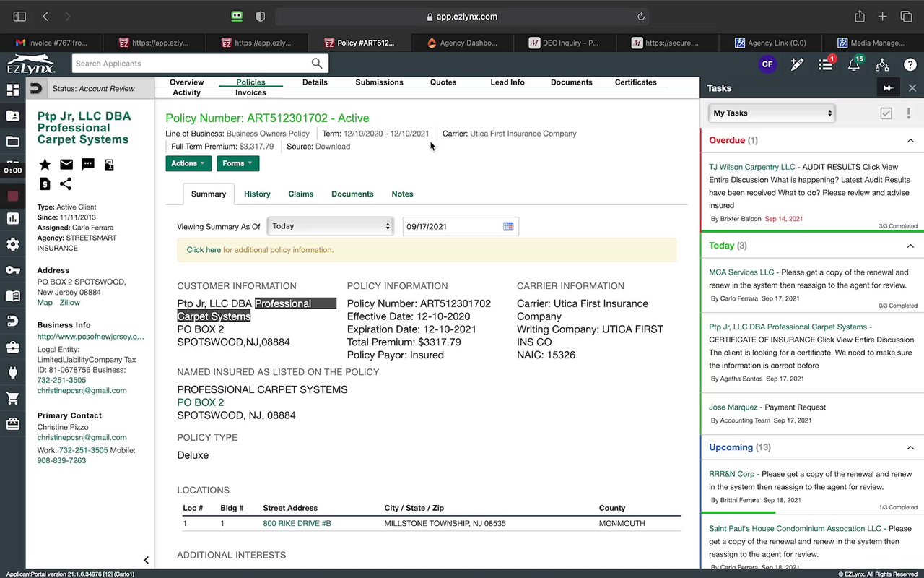This screenshot has width=924, height=578.
Task: Open the settings gear in left sidebar
Action: (12, 244)
